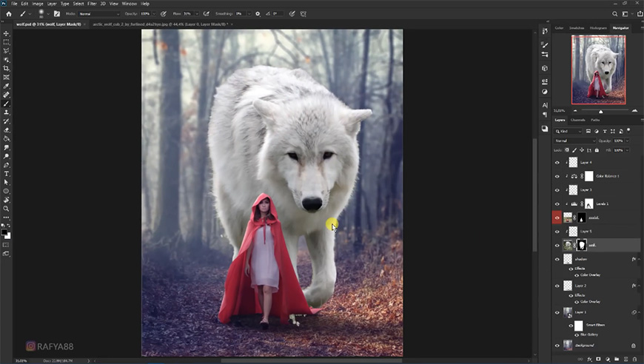Open the Select menu
The width and height of the screenshot is (644, 364).
78,4
